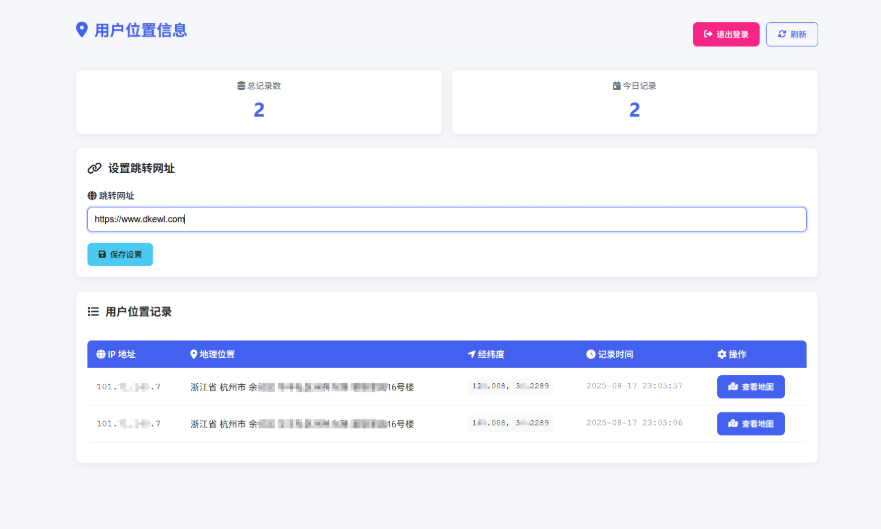The width and height of the screenshot is (881, 529).
Task: Open 查看地图 for the 23:05:06 record
Action: 751,423
